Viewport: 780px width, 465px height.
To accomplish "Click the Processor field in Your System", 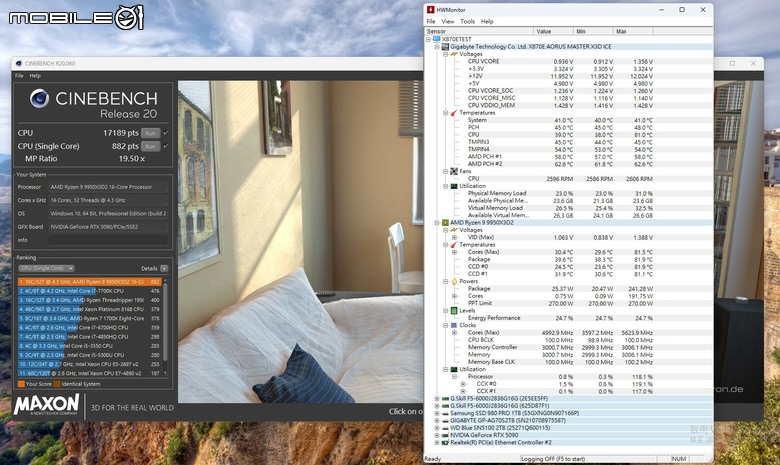I will (108, 187).
